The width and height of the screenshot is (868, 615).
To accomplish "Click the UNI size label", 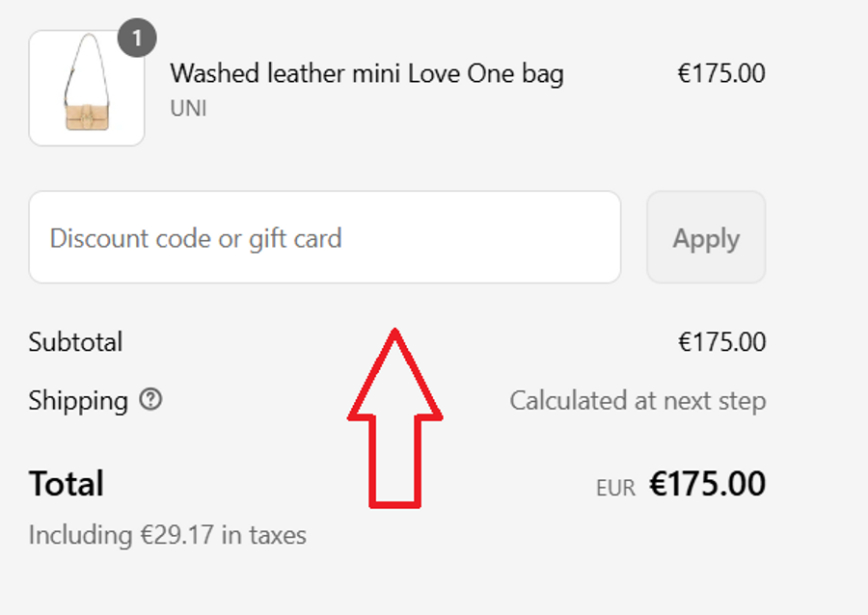I will coord(188,108).
